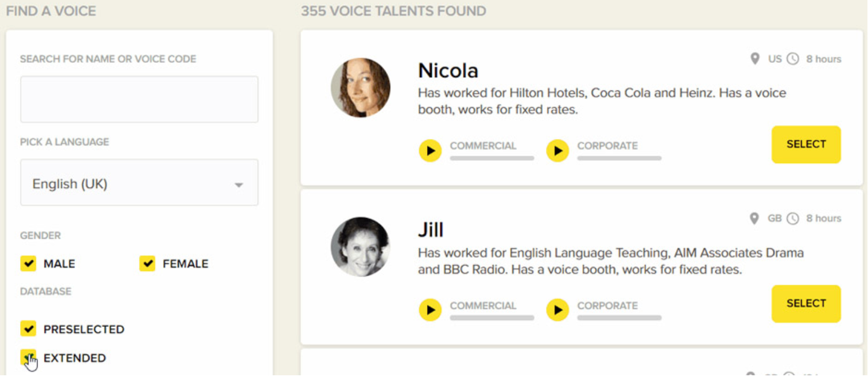868x377 pixels.
Task: Select Jill as voice talent
Action: coord(806,304)
